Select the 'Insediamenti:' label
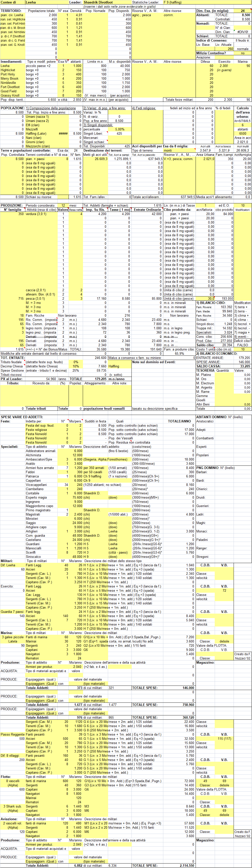The width and height of the screenshot is (252, 868). [x=11, y=62]
